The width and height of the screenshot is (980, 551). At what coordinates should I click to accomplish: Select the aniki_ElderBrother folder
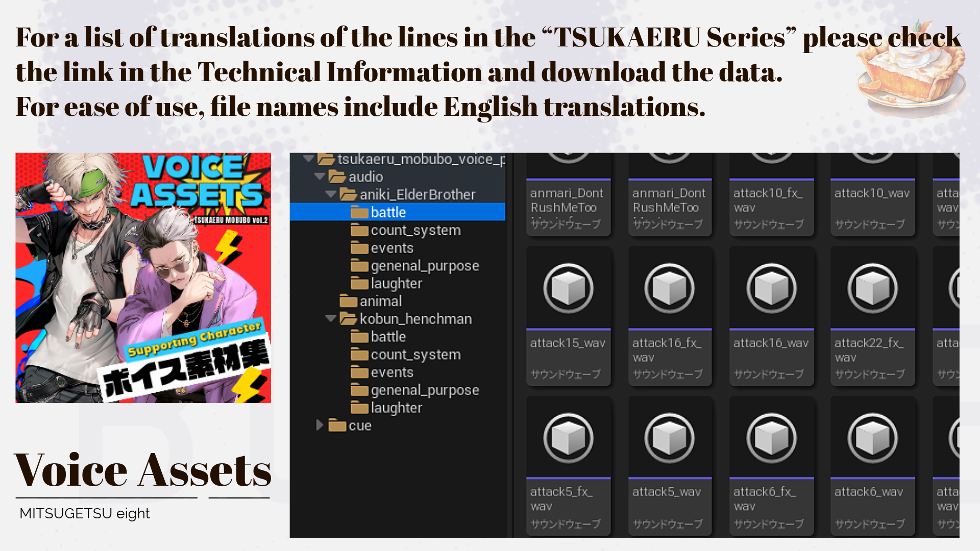coord(407,194)
